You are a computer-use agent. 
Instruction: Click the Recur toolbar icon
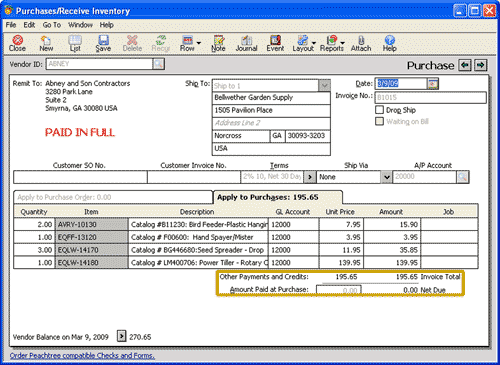click(161, 44)
